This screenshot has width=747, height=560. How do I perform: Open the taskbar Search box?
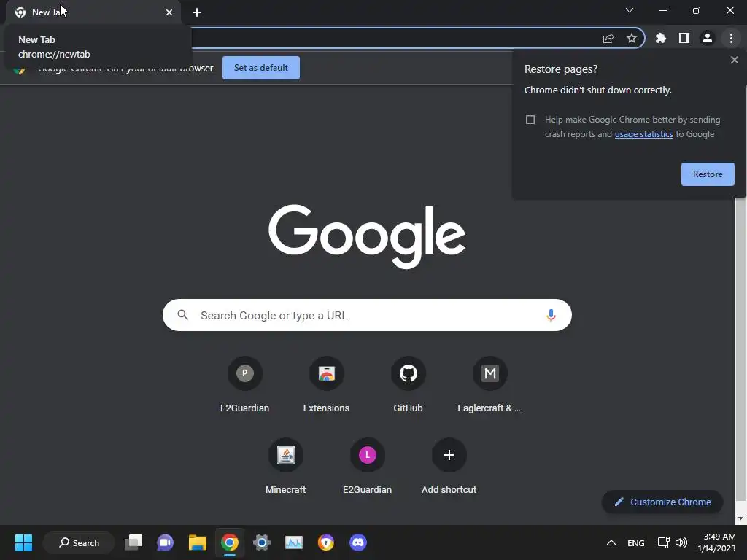[x=79, y=542]
